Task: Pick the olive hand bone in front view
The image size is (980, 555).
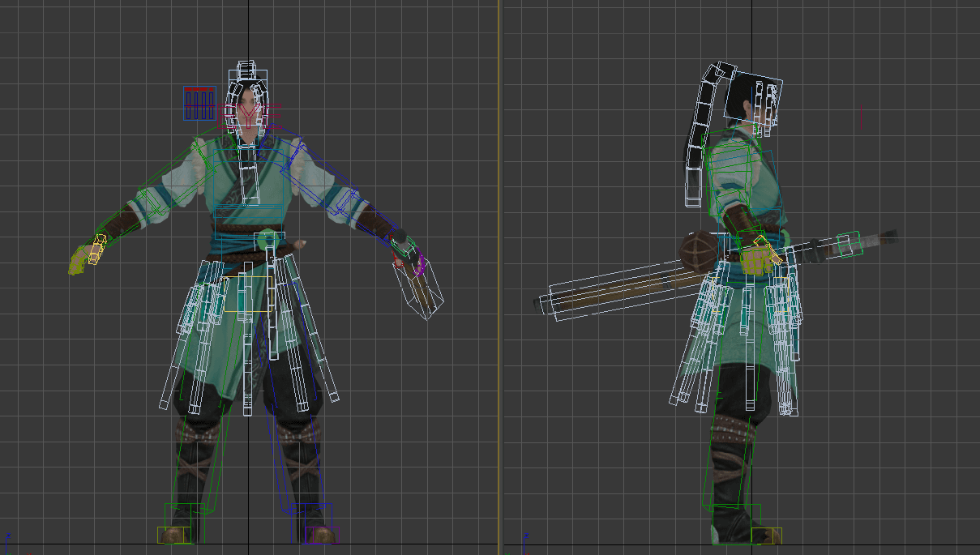Action: [x=79, y=261]
